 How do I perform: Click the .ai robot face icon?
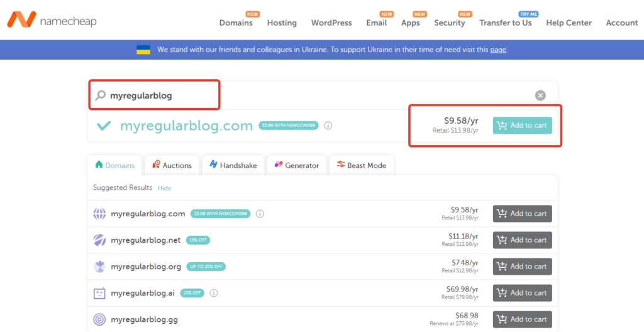coord(99,293)
